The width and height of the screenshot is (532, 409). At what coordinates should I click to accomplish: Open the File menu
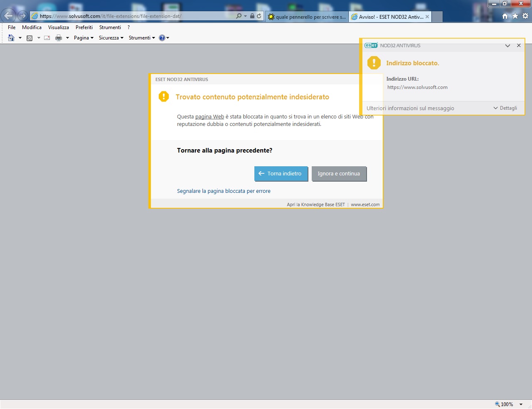point(12,27)
